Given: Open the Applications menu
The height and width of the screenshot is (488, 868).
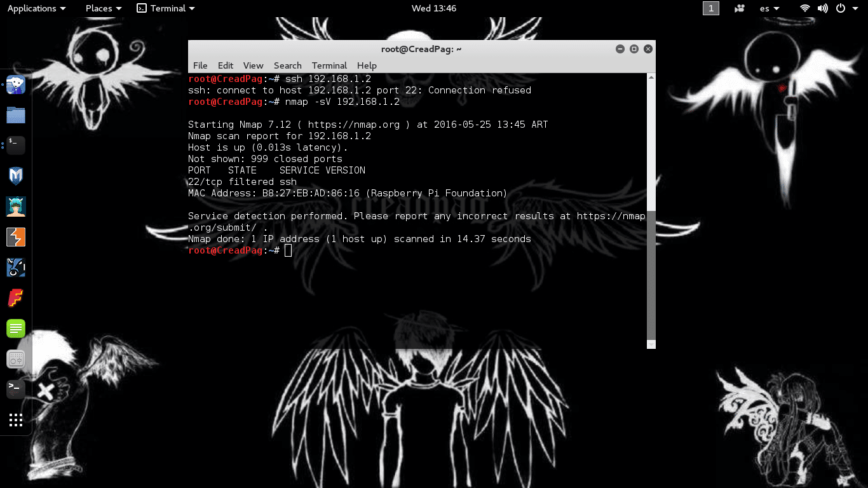Looking at the screenshot, I should [x=32, y=8].
